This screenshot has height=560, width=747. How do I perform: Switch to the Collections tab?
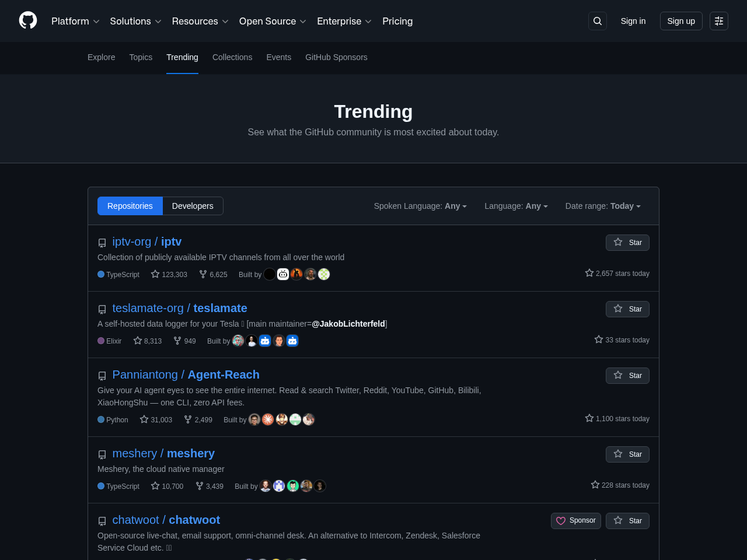232,57
